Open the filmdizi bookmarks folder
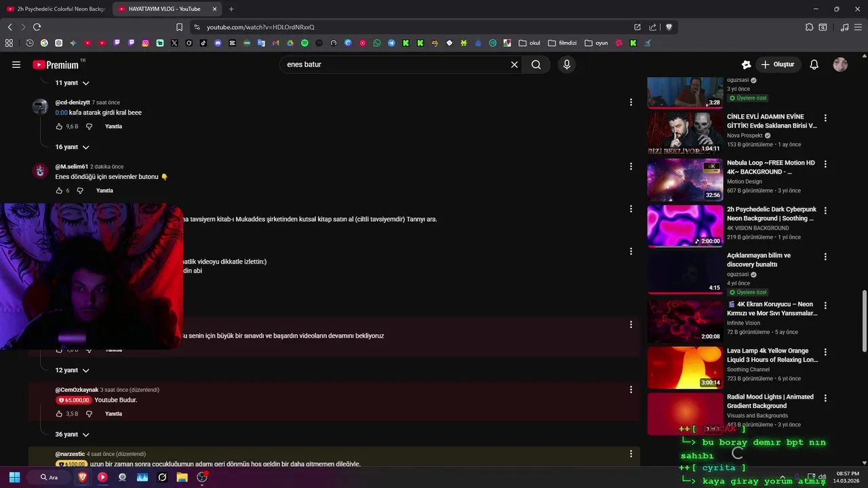The width and height of the screenshot is (868, 488). pos(562,43)
